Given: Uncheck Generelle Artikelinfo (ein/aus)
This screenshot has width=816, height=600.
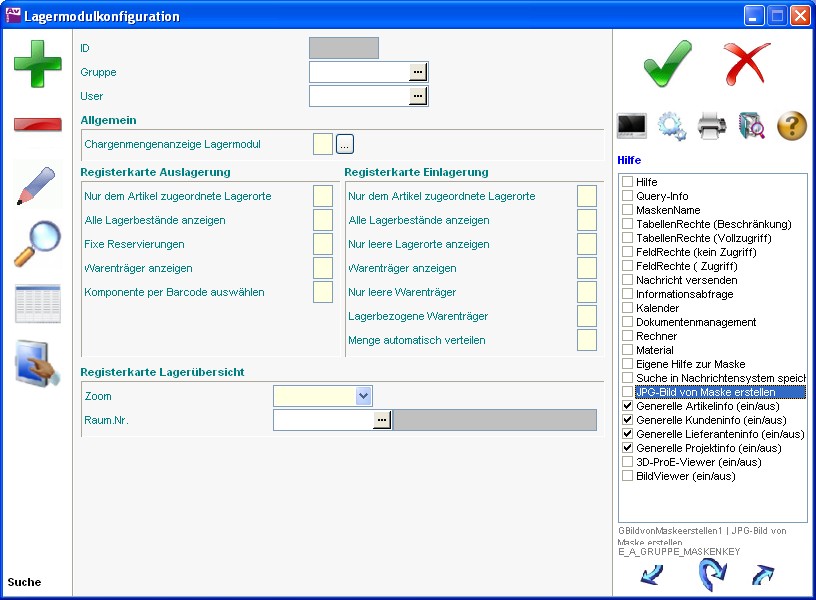Looking at the screenshot, I should coord(628,407).
